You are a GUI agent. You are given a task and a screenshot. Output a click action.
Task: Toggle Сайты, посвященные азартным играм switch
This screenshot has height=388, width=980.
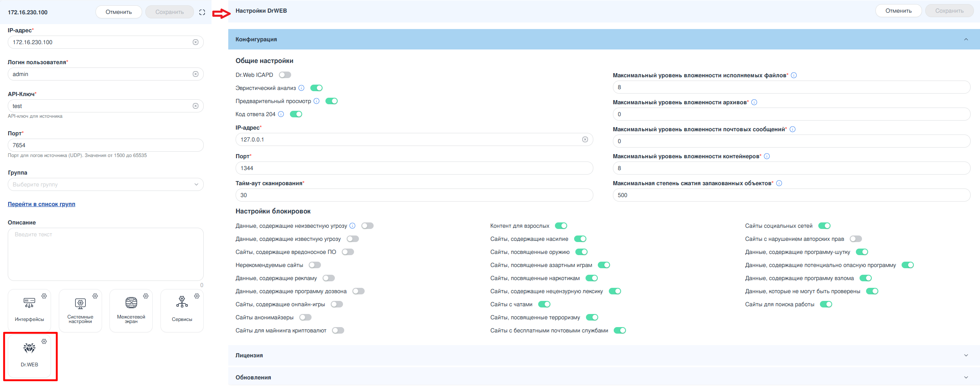(604, 265)
